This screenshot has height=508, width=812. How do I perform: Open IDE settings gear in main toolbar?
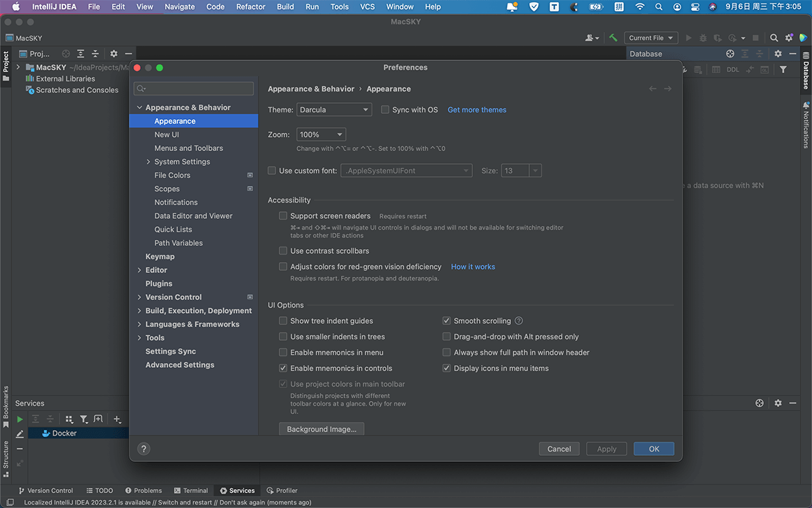[789, 38]
